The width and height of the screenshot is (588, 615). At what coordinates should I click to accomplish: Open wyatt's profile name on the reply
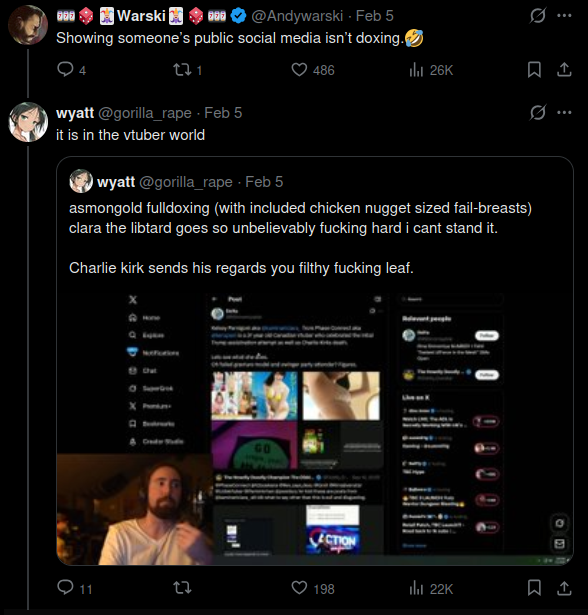click(x=75, y=113)
